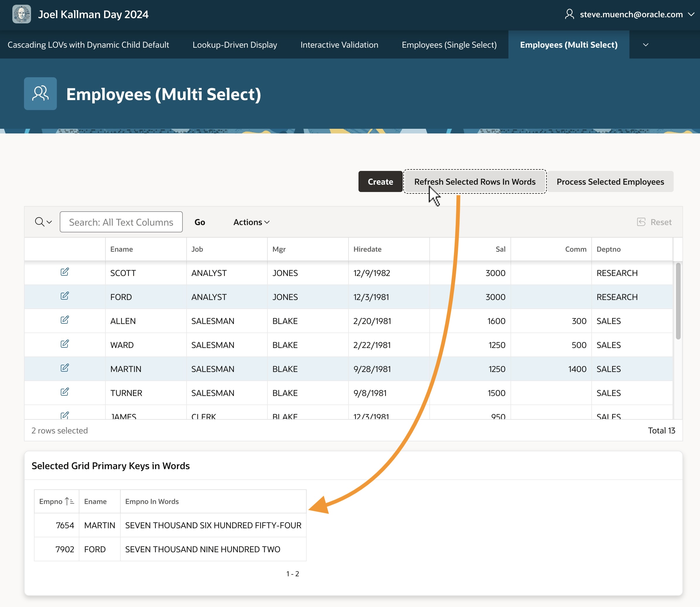Open the Interactive Validation tab

coord(339,45)
